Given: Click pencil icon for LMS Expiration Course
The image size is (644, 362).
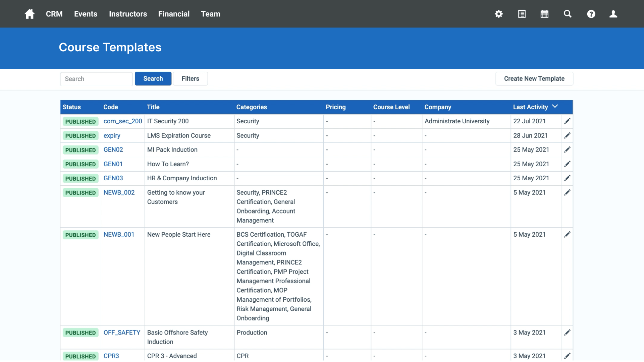Looking at the screenshot, I should click(567, 135).
